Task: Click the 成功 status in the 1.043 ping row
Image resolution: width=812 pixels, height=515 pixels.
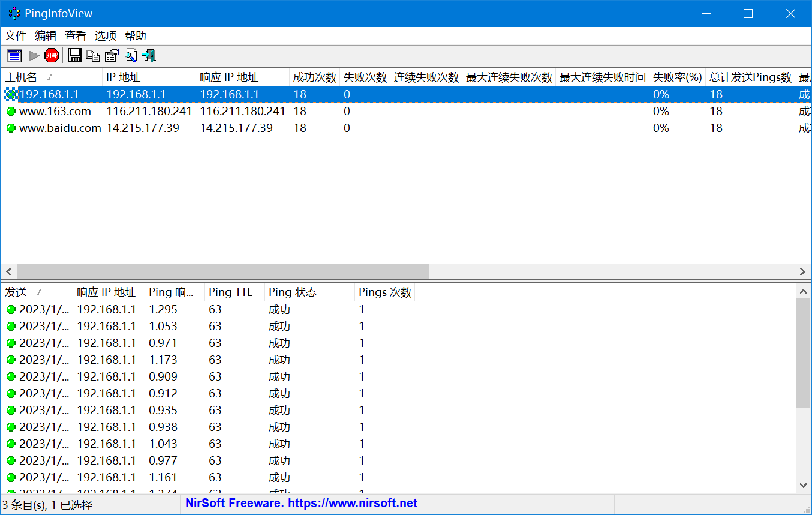Action: pos(279,444)
